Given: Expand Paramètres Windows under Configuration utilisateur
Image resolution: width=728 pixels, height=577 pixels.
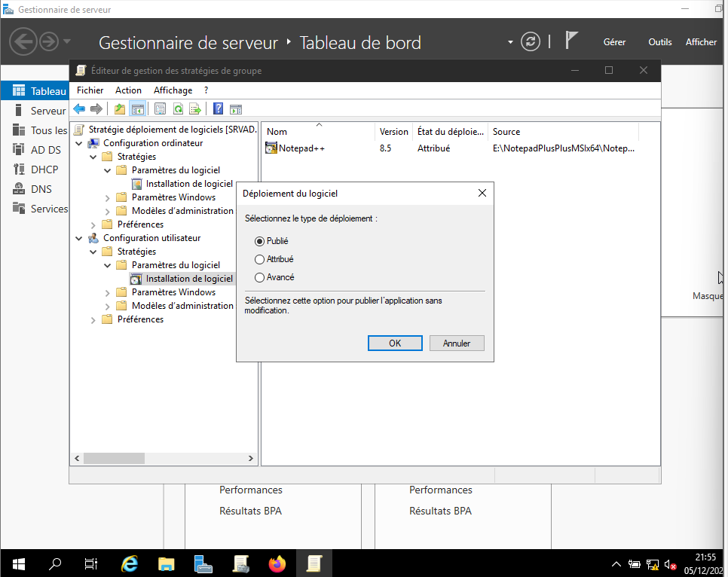Looking at the screenshot, I should (x=108, y=292).
